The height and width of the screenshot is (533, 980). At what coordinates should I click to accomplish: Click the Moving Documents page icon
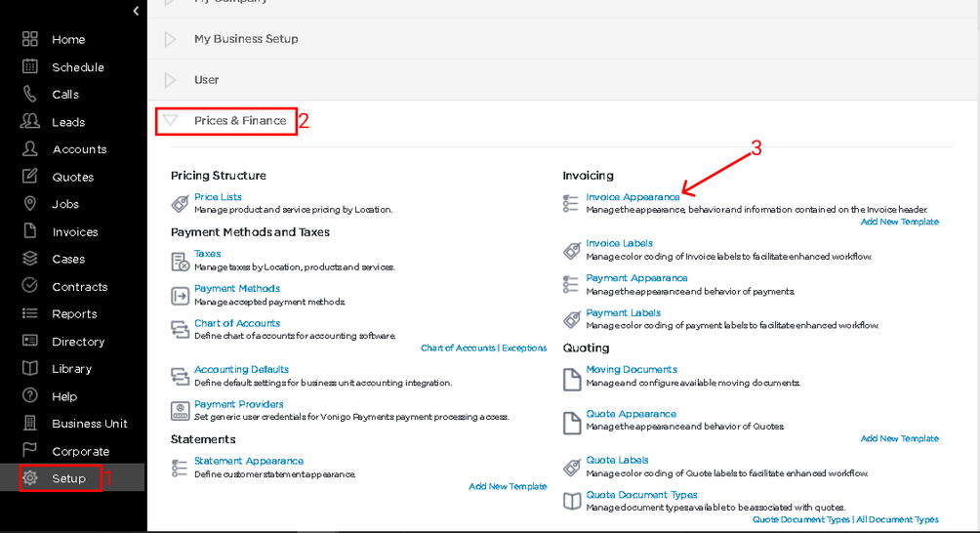572,380
